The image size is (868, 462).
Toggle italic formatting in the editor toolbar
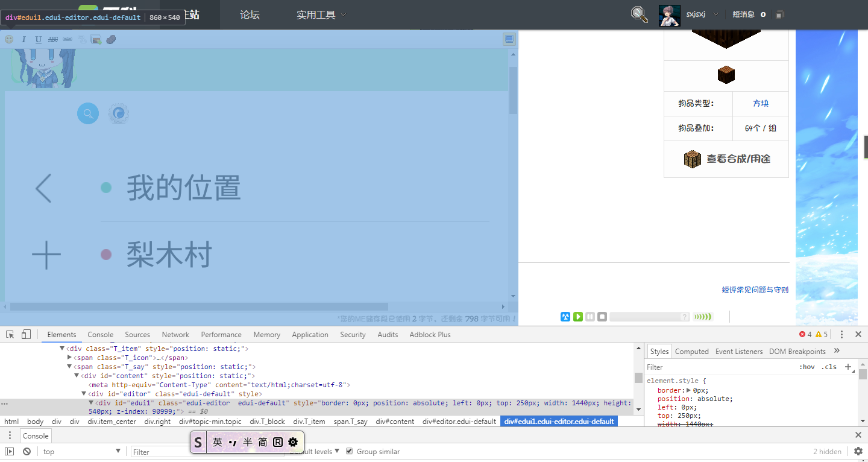(24, 39)
